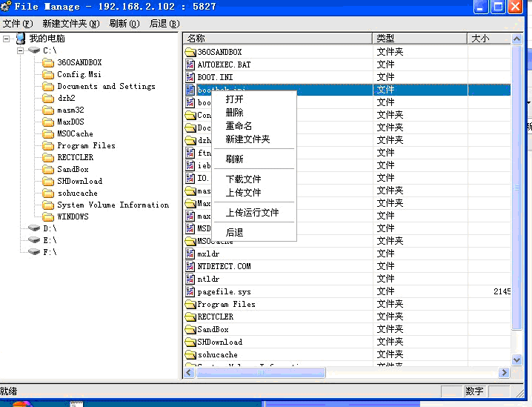Collapse the C:\ drive tree node
The height and width of the screenshot is (407, 532).
point(20,50)
